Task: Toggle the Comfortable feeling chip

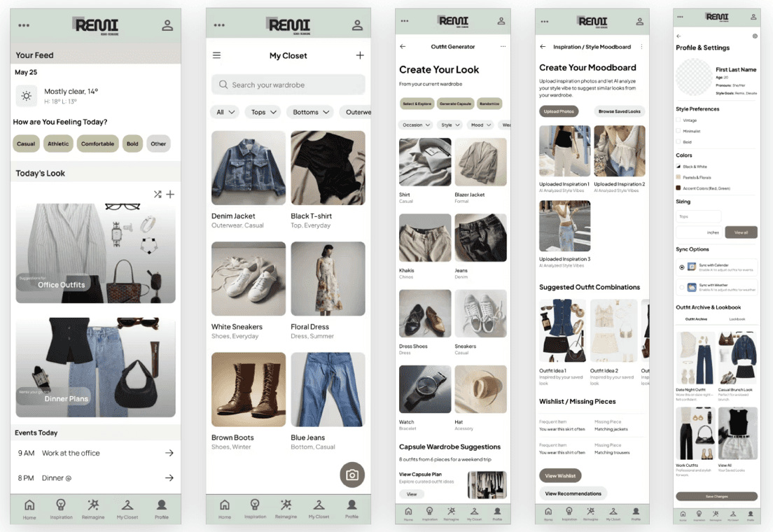Action: tap(97, 143)
